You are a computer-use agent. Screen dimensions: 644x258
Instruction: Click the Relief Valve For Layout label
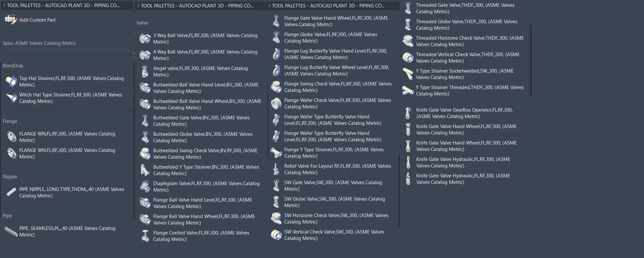tap(337, 169)
